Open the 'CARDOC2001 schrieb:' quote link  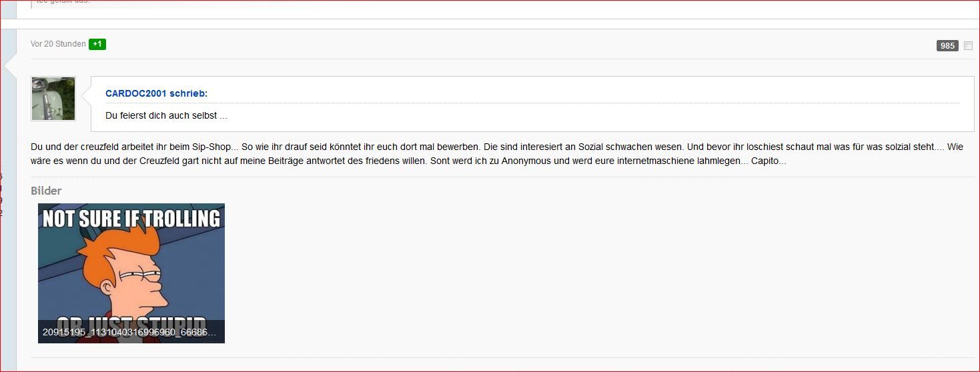point(156,94)
